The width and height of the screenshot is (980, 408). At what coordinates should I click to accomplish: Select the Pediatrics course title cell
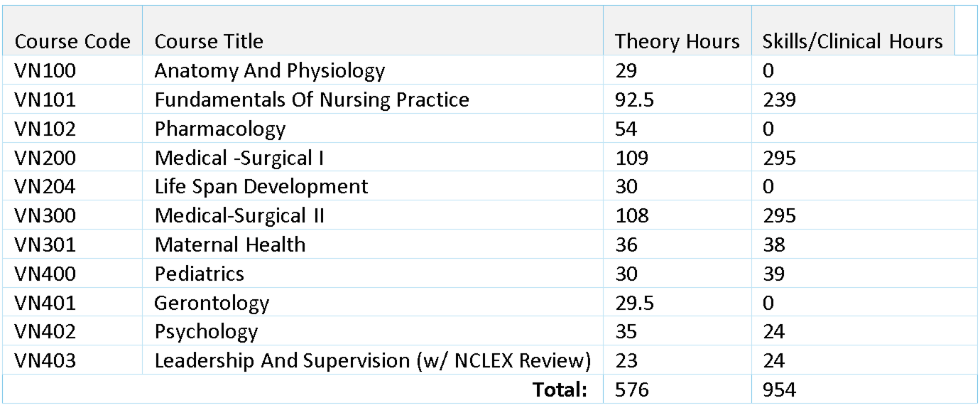(x=199, y=274)
